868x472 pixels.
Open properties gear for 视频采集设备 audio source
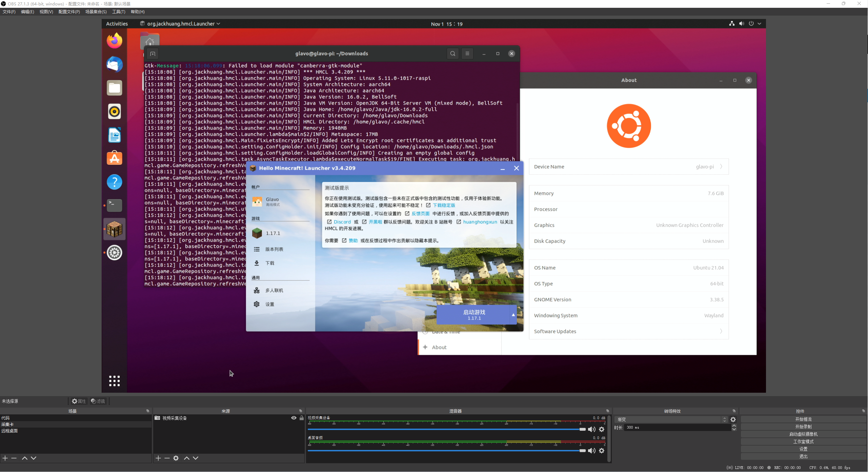click(602, 429)
